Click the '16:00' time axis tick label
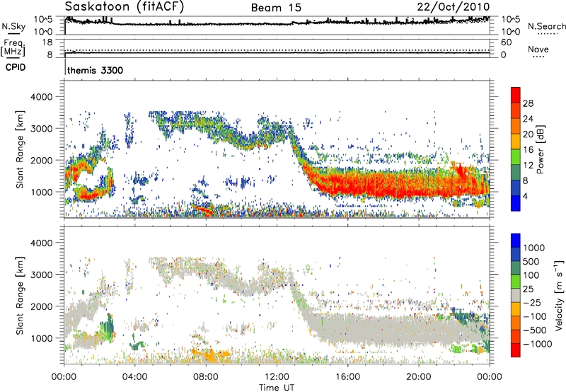Viewport: 566px width, 392px height. (x=347, y=377)
